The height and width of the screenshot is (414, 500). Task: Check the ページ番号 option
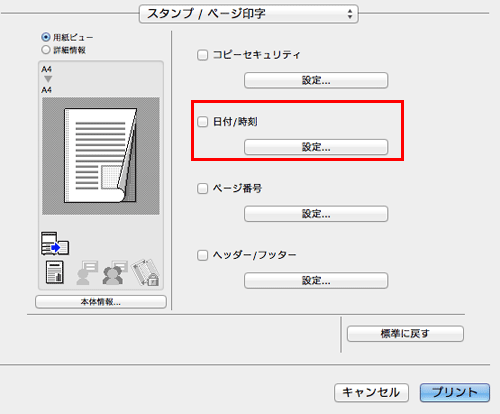[202, 188]
